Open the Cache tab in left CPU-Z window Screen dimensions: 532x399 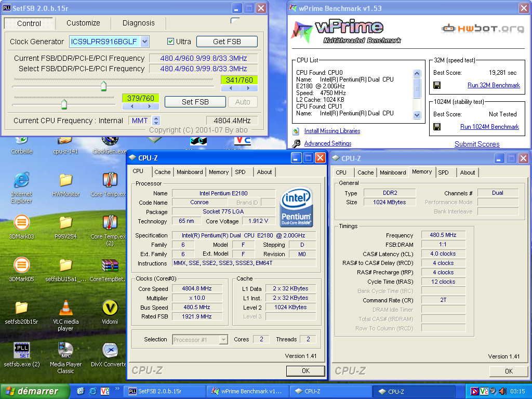tap(163, 172)
